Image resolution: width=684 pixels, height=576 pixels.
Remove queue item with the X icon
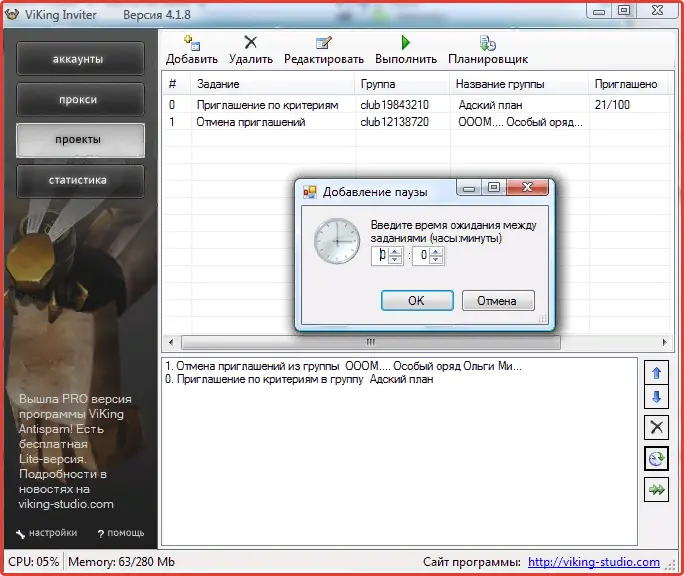656,427
